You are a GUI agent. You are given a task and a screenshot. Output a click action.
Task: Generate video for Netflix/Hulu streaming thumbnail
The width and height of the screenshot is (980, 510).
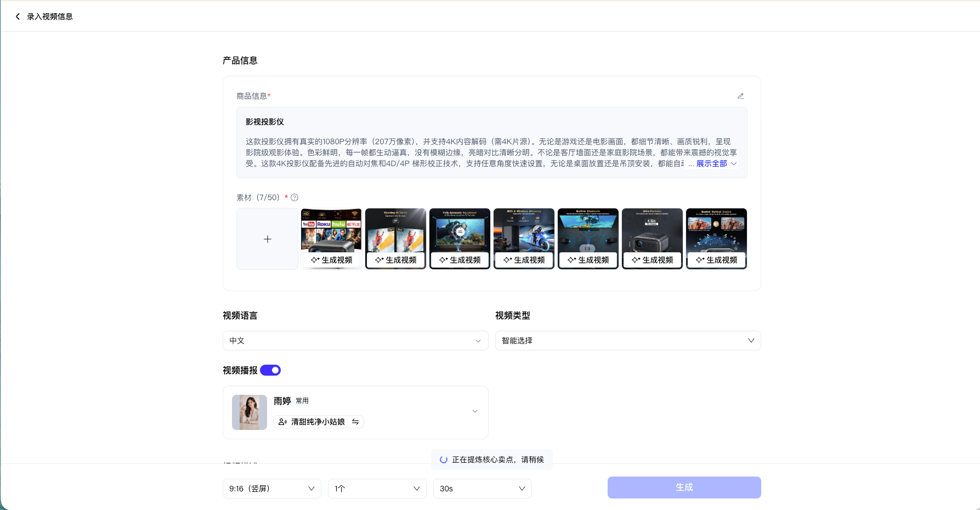point(332,260)
